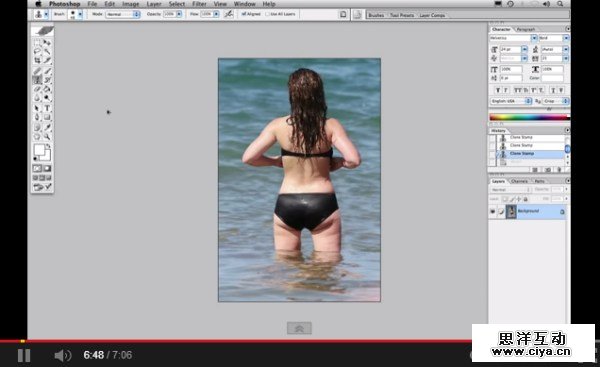Pause the video playback
The width and height of the screenshot is (600, 367).
point(24,355)
